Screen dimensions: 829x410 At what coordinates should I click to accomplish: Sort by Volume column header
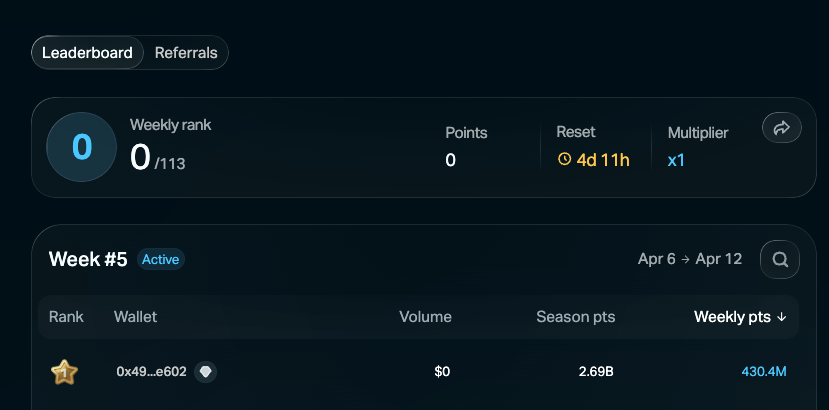[425, 317]
